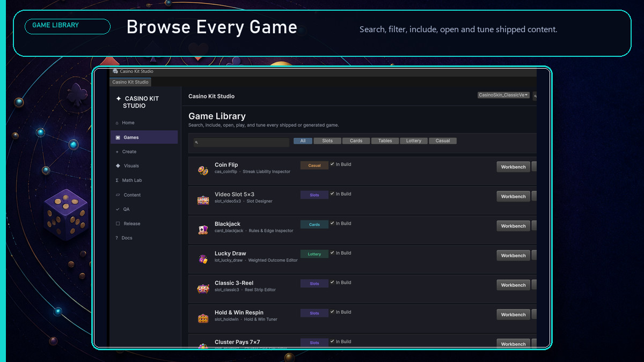Click the 'Game Library' heading
The height and width of the screenshot is (362, 644).
217,116
